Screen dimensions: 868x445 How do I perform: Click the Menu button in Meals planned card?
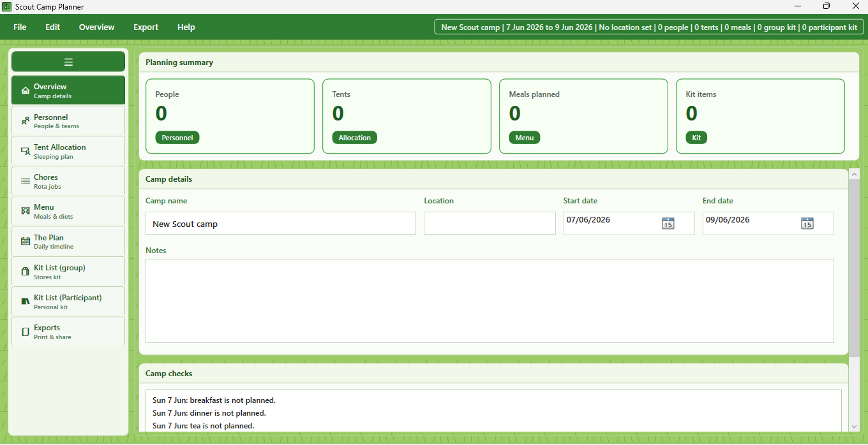click(524, 138)
